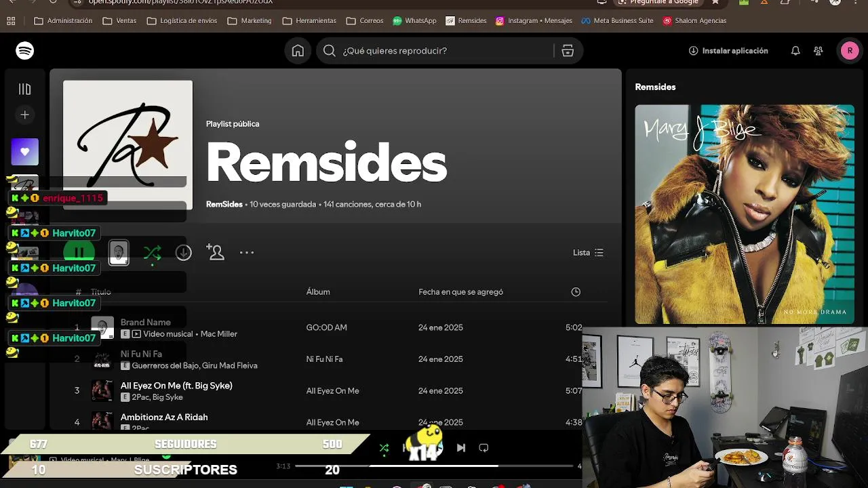The image size is (868, 488).
Task: Open the Lista view dropdown
Action: 588,253
